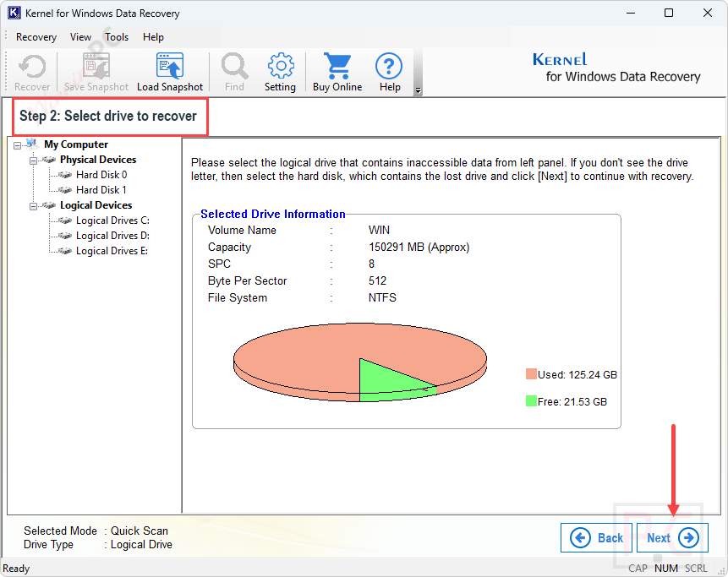The width and height of the screenshot is (728, 577).
Task: Select My Computer in the tree
Action: tap(76, 144)
